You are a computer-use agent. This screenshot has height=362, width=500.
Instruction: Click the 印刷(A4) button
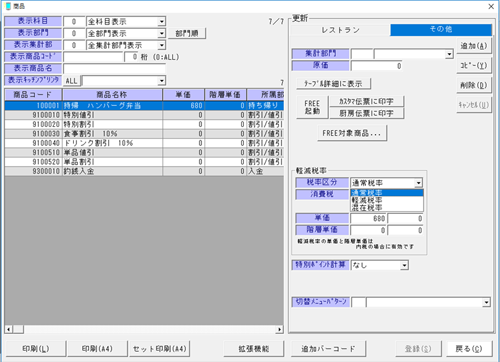point(97,349)
